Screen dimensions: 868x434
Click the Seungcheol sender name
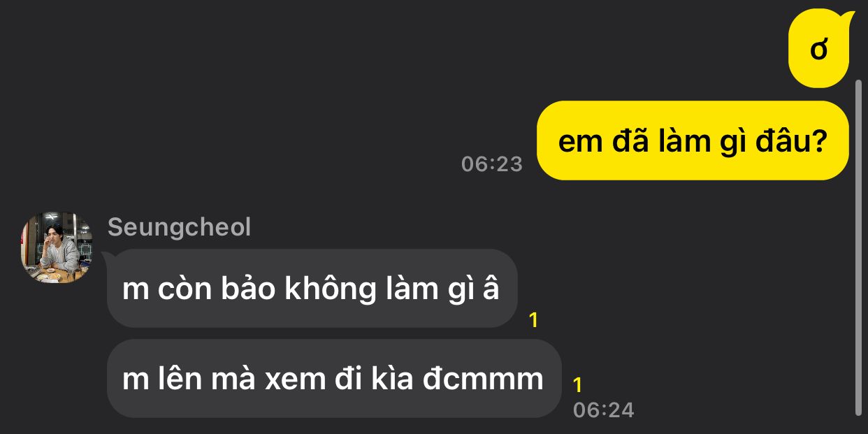pyautogui.click(x=179, y=227)
